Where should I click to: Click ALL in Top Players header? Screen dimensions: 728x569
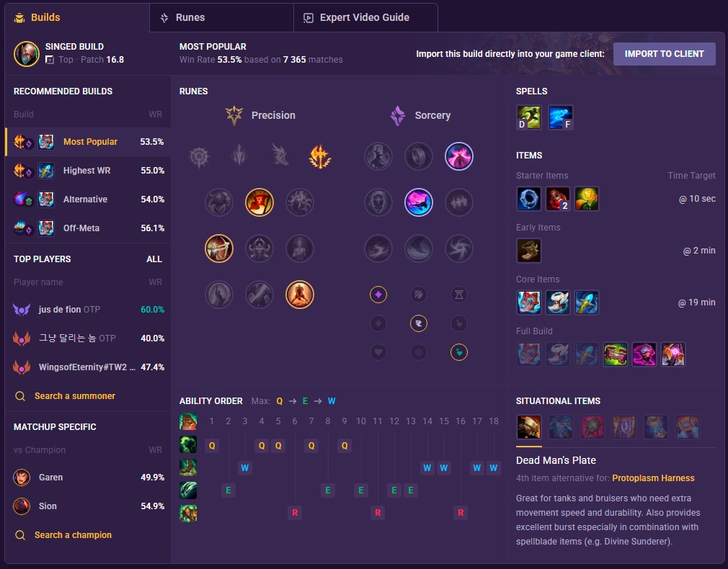click(x=154, y=259)
